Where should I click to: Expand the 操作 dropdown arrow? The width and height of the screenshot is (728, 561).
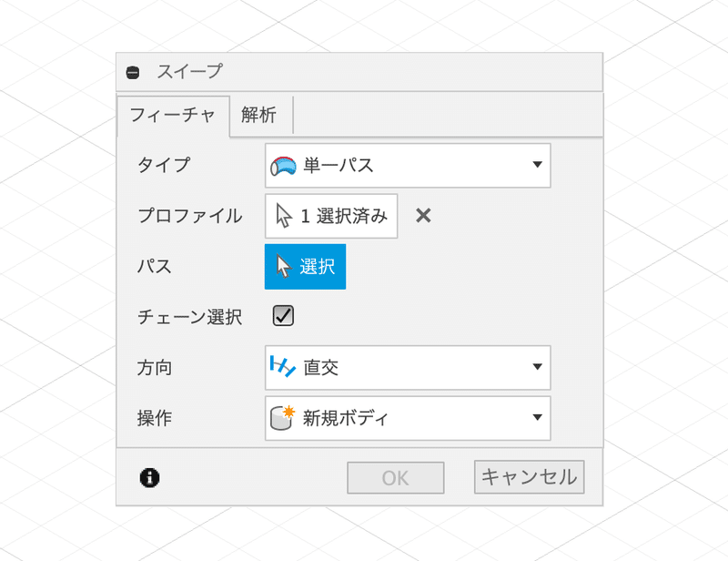537,417
